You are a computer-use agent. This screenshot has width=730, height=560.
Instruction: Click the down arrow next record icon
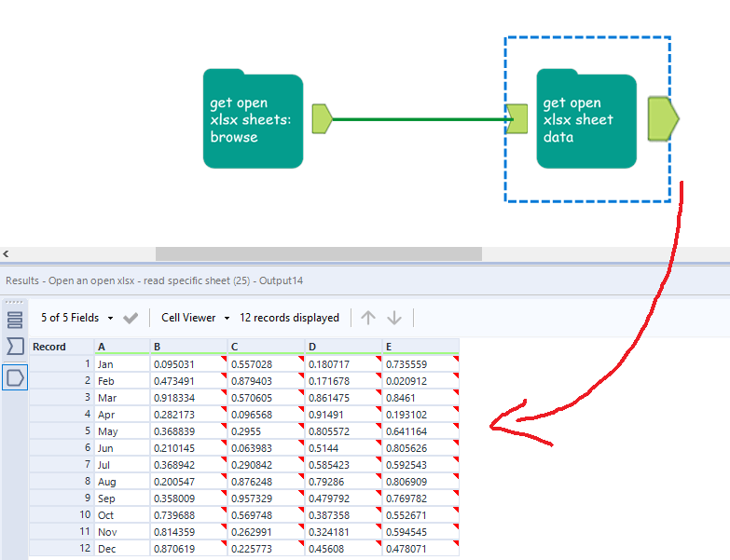(x=394, y=318)
